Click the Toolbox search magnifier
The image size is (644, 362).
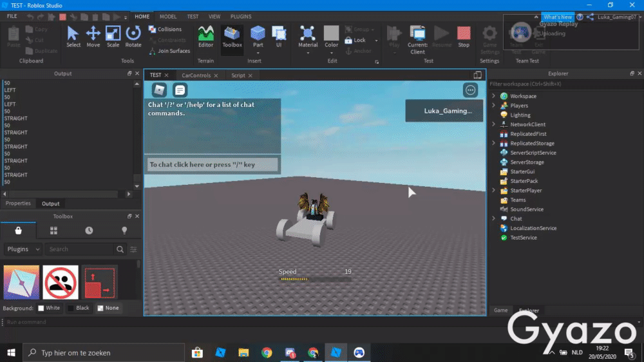tap(120, 249)
